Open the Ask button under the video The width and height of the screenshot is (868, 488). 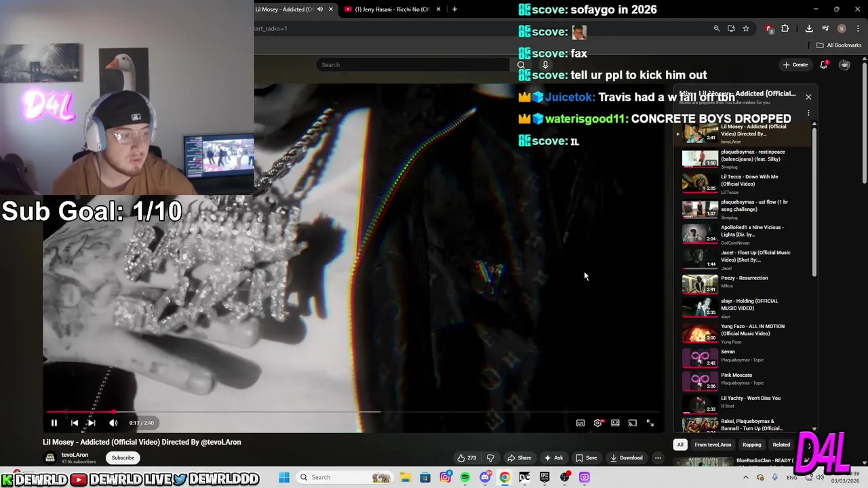[553, 457]
